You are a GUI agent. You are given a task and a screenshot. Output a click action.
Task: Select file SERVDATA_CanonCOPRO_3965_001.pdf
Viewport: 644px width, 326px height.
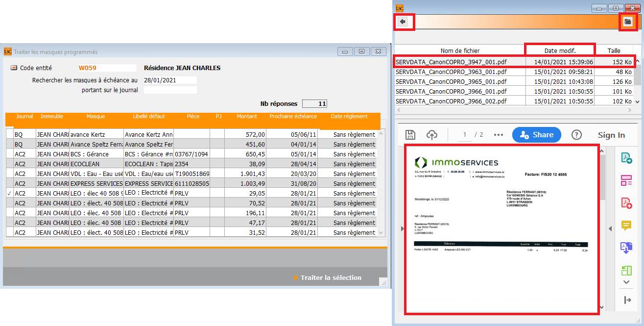click(x=515, y=81)
